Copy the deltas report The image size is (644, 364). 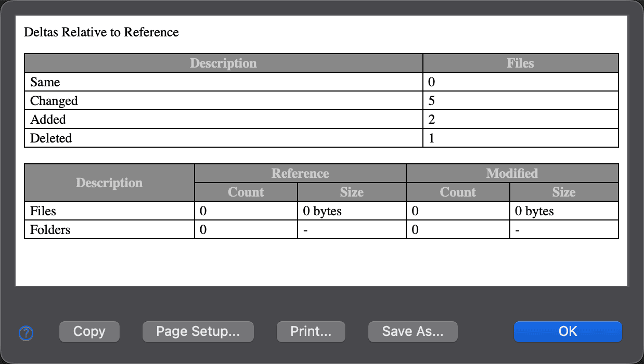coord(89,332)
